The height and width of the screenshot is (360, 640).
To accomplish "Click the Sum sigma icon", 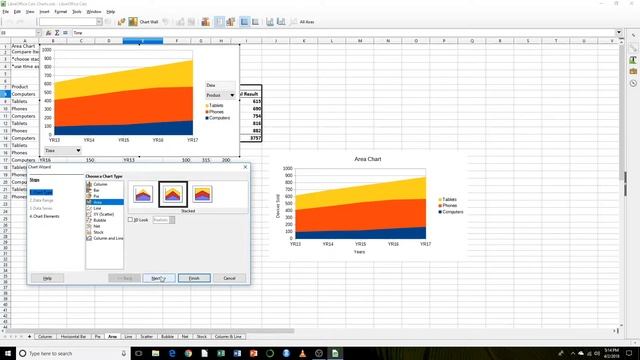I will tap(57, 33).
